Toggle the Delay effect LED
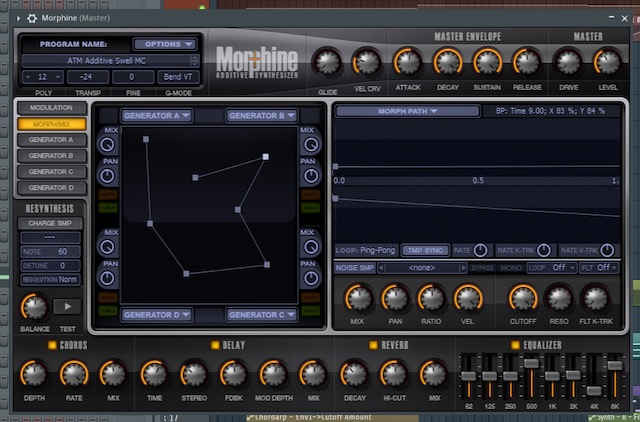 215,345
